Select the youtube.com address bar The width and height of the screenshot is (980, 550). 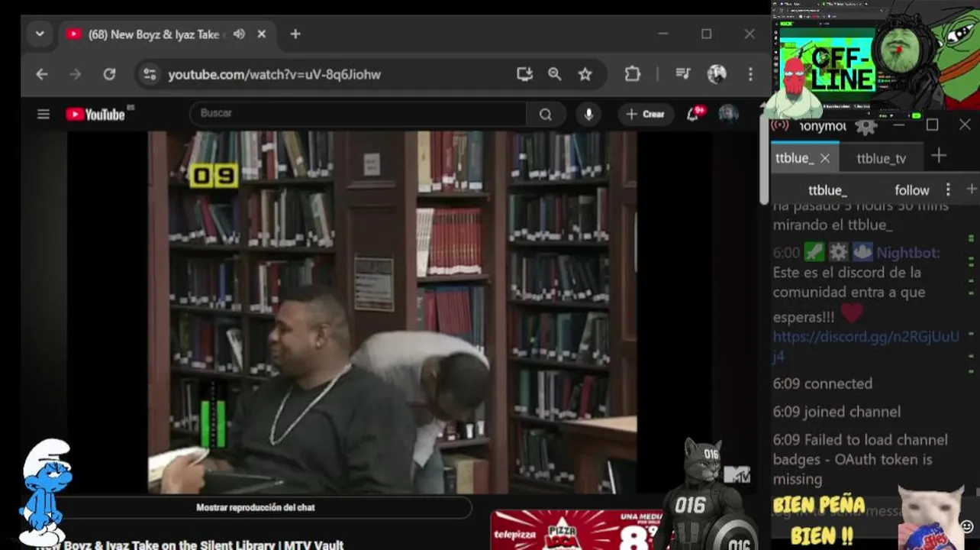[336, 74]
